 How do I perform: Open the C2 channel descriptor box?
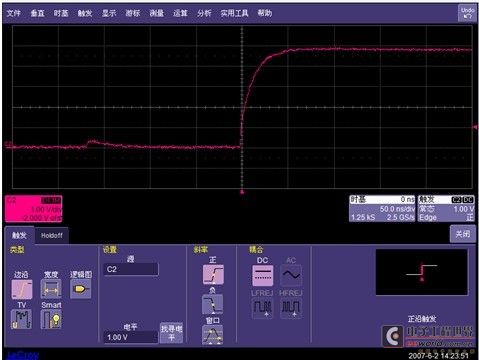coord(34,209)
